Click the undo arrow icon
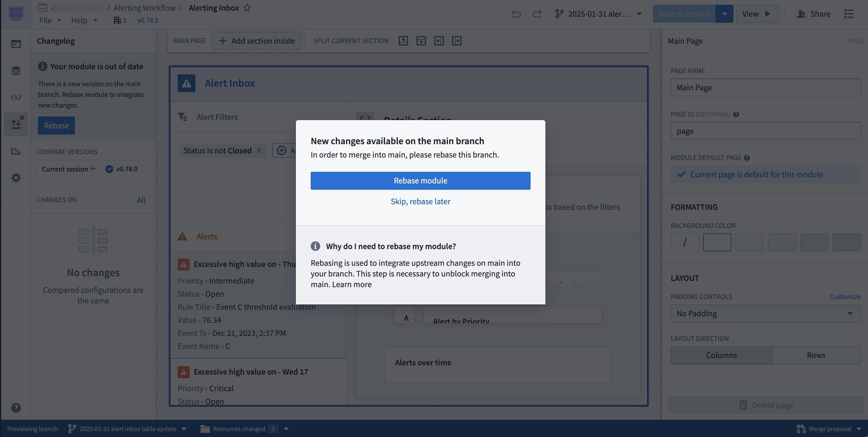 [516, 14]
